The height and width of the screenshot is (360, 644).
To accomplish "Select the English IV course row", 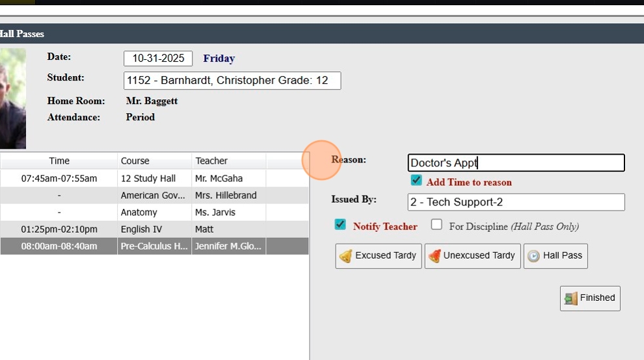I will pyautogui.click(x=154, y=229).
